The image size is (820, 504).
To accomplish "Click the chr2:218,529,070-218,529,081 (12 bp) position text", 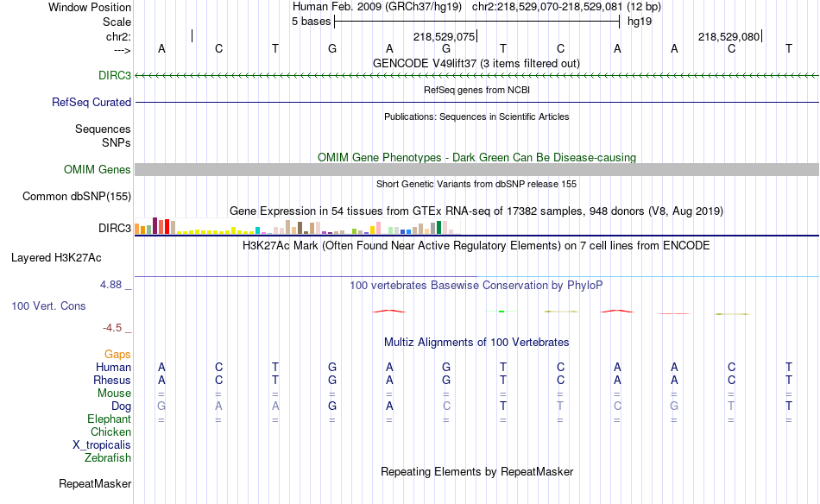I will coord(566,7).
